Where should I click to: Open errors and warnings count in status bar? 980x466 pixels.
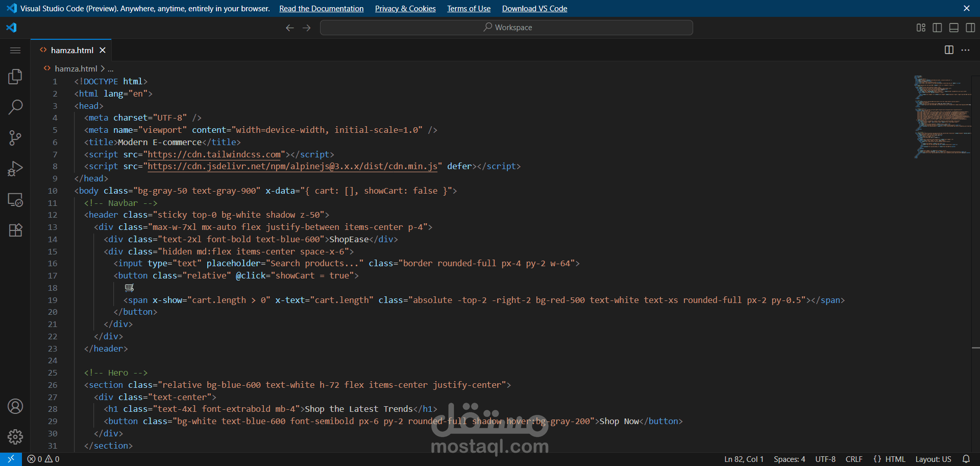pos(43,459)
